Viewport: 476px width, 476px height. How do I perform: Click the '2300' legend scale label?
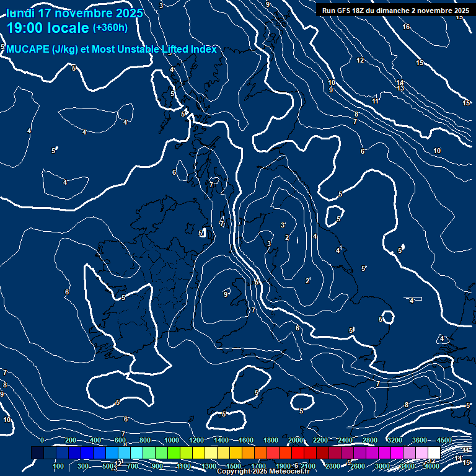[x=333, y=466]
